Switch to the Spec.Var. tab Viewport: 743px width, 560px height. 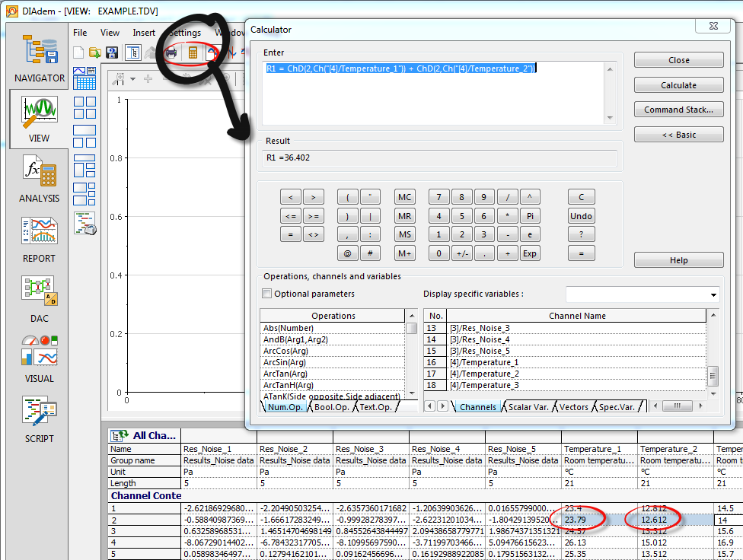pos(617,407)
